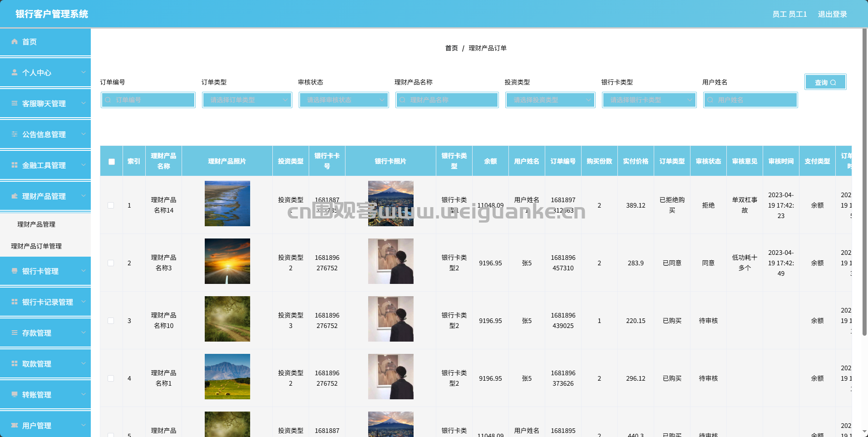Click the icon beside 用户管理
The width and height of the screenshot is (868, 437).
click(15, 425)
